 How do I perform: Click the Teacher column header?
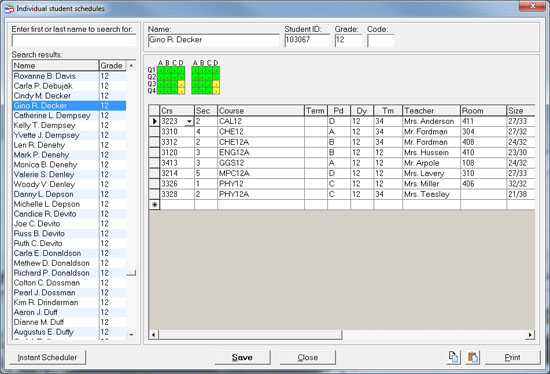[x=431, y=111]
